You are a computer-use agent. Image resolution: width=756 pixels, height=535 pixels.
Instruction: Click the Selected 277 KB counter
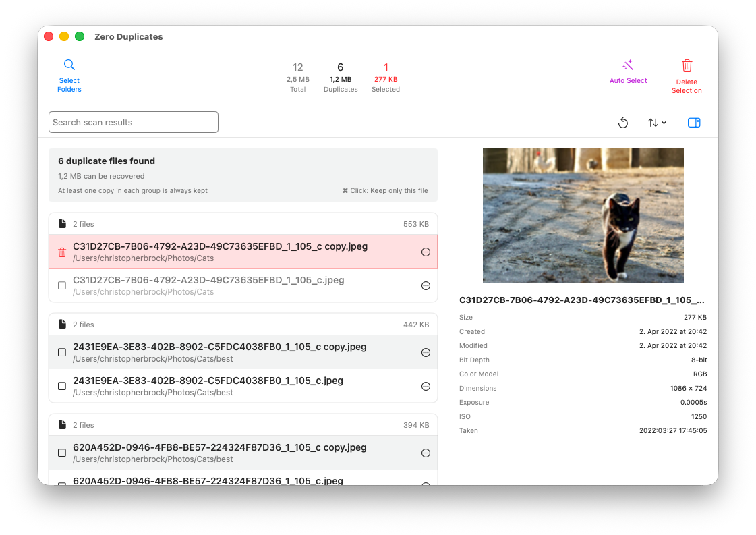(386, 78)
